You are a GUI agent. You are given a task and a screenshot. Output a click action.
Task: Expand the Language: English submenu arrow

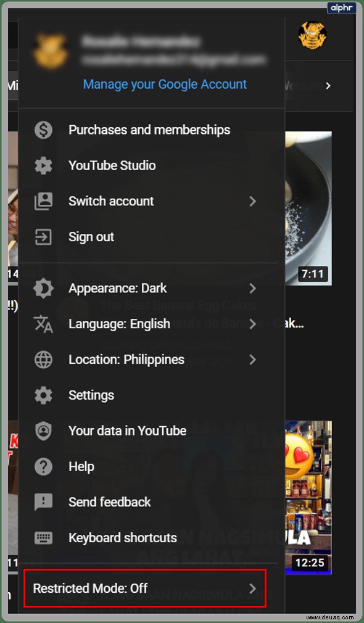coord(252,324)
